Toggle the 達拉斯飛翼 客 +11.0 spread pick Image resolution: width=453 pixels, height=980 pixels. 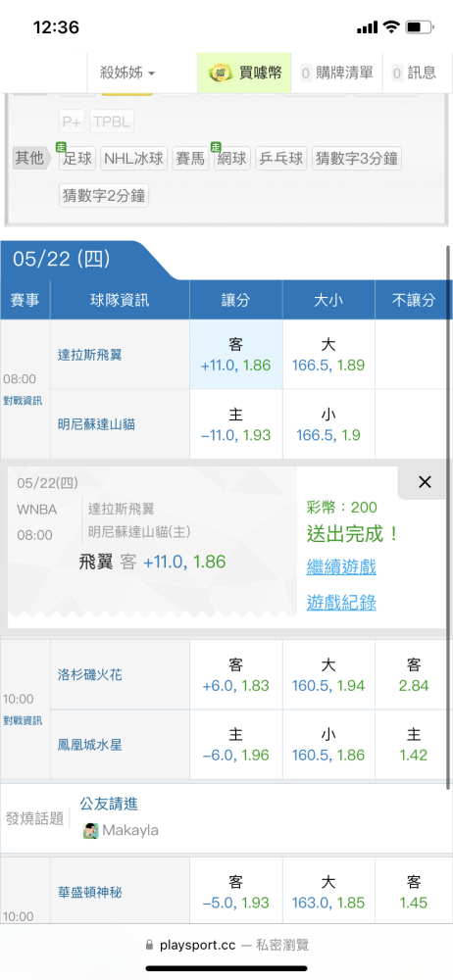tap(236, 355)
